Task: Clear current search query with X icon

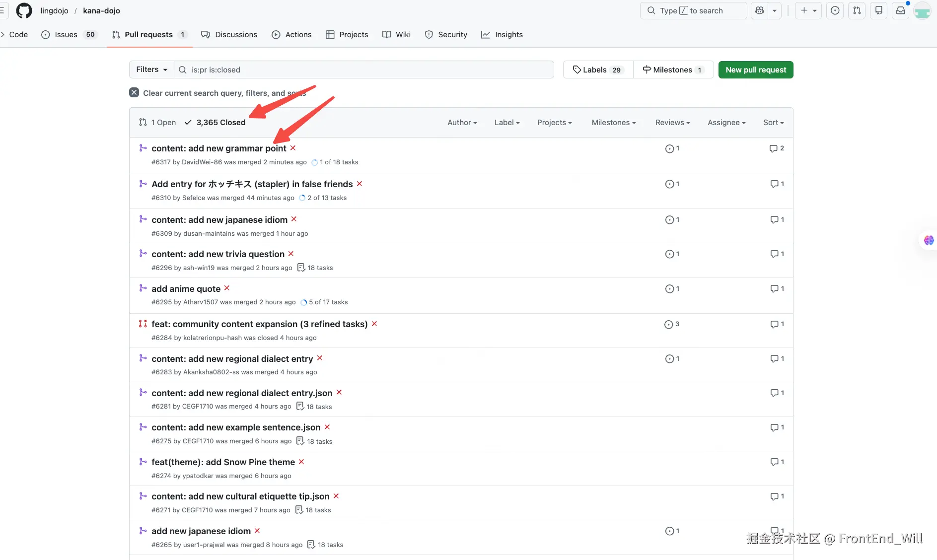Action: [x=134, y=92]
